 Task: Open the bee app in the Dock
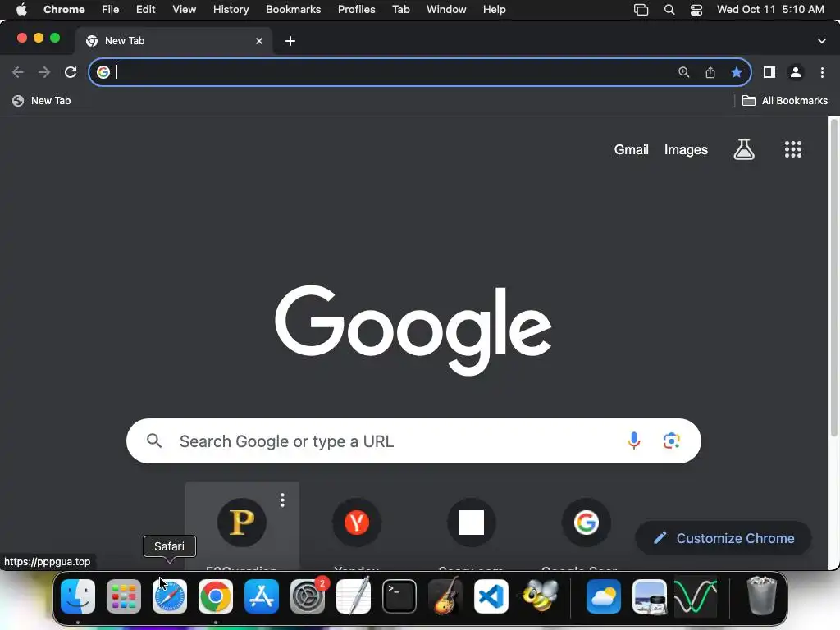540,596
